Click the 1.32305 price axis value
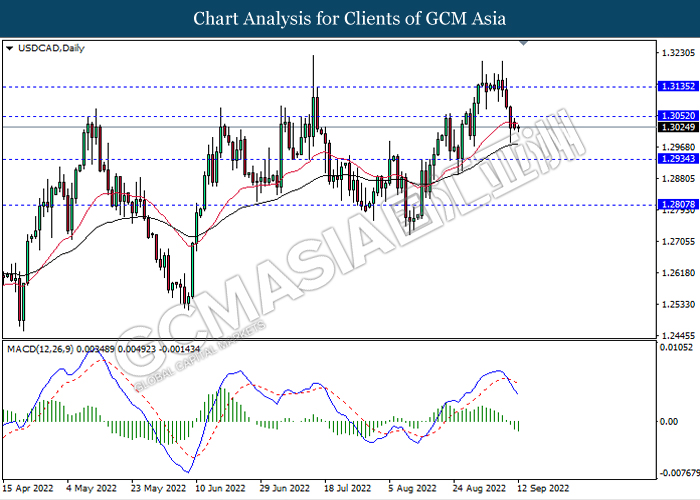Screen dimensions: 700x500 tap(678, 53)
